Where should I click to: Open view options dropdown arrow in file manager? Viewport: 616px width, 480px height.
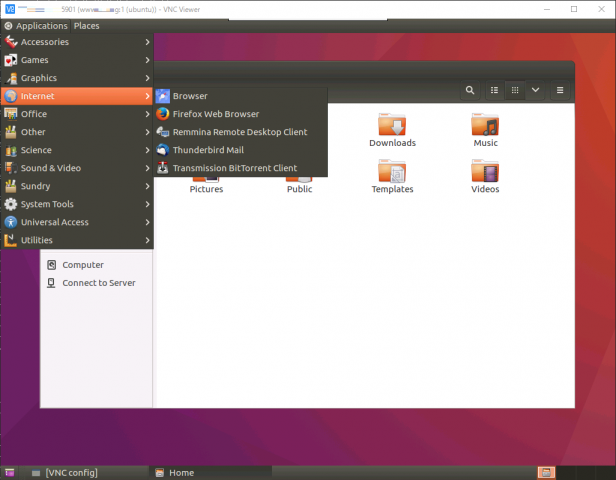coord(535,90)
